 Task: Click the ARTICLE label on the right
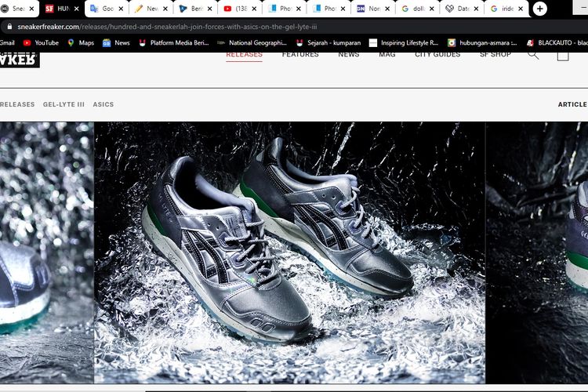[572, 104]
